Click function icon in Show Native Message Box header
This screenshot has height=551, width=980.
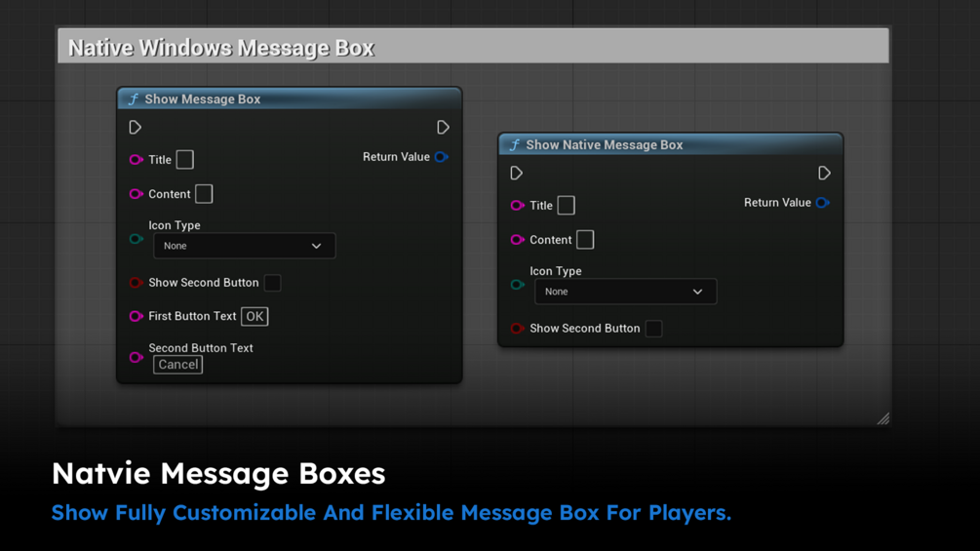(514, 145)
